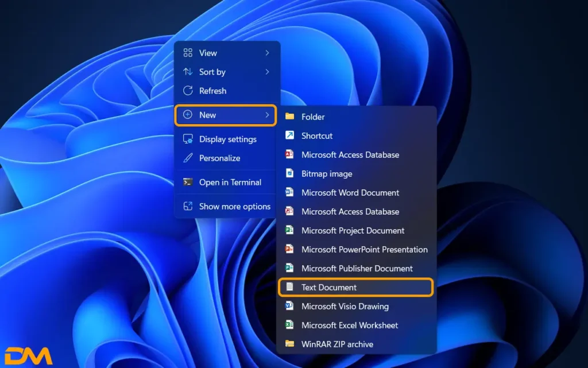Click the Microsoft Word Document icon

pyautogui.click(x=290, y=192)
